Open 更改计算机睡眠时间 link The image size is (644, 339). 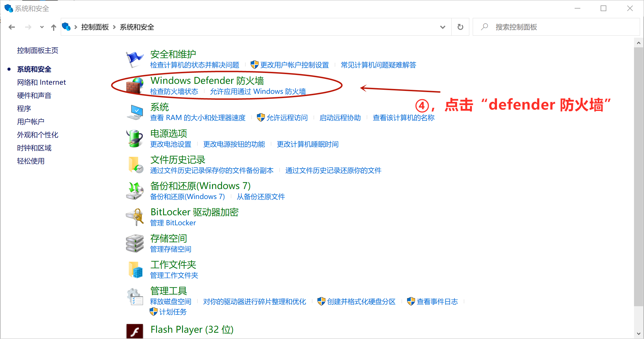[308, 144]
